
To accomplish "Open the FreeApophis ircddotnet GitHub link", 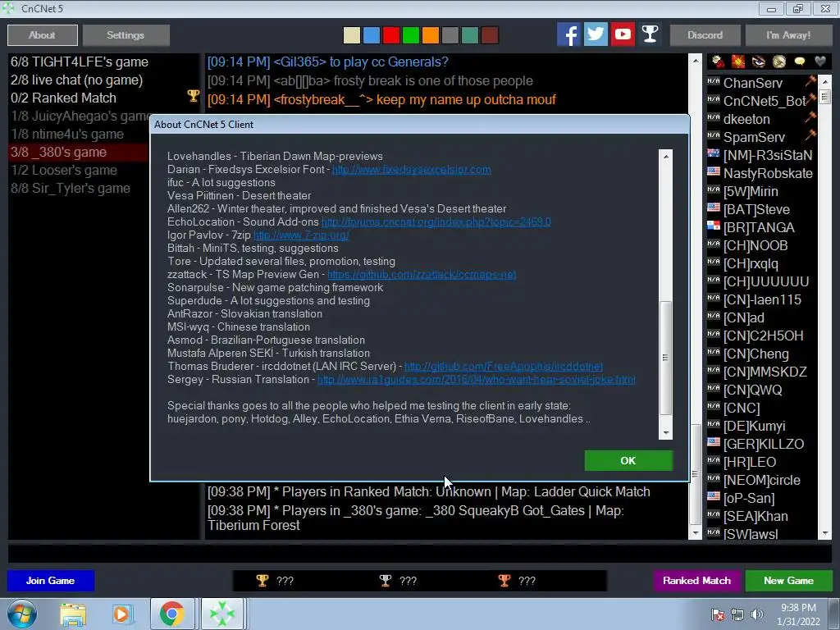I will pyautogui.click(x=504, y=367).
